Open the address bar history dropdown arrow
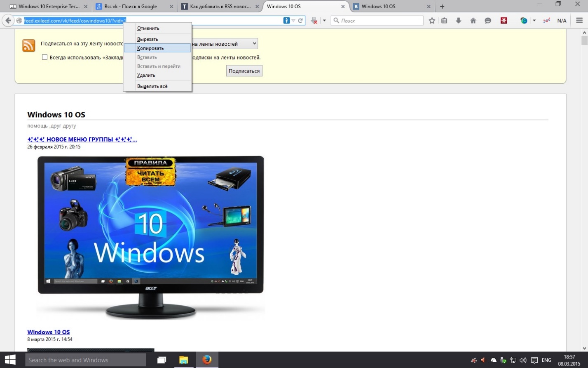 point(293,21)
